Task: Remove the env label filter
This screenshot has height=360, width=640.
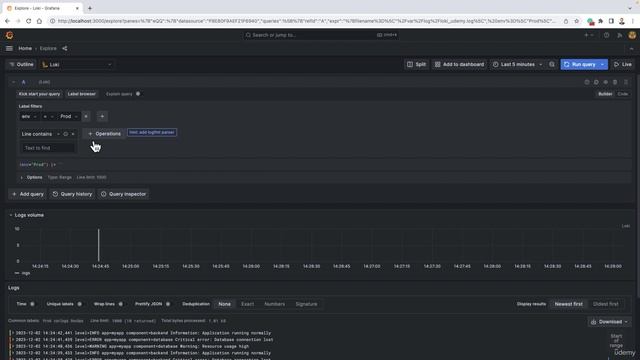Action: pyautogui.click(x=86, y=116)
